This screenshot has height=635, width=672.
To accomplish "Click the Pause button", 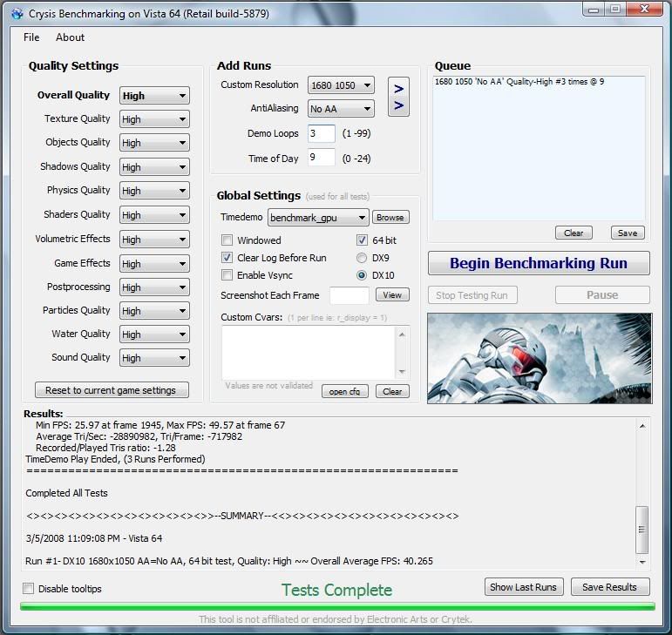I will click(x=602, y=295).
